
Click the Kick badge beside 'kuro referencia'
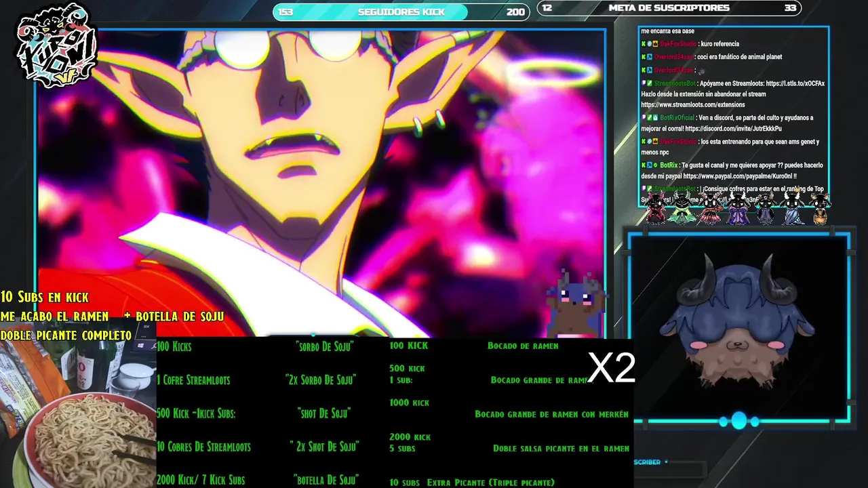click(x=644, y=44)
